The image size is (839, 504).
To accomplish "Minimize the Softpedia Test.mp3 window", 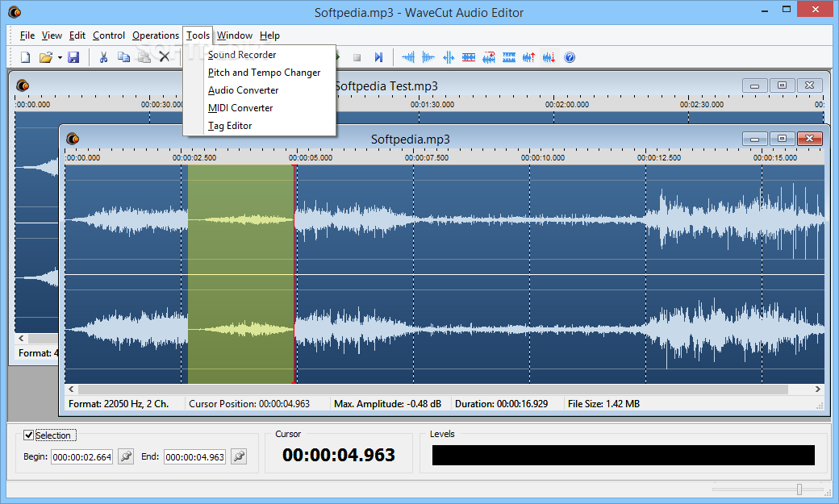I will click(755, 85).
